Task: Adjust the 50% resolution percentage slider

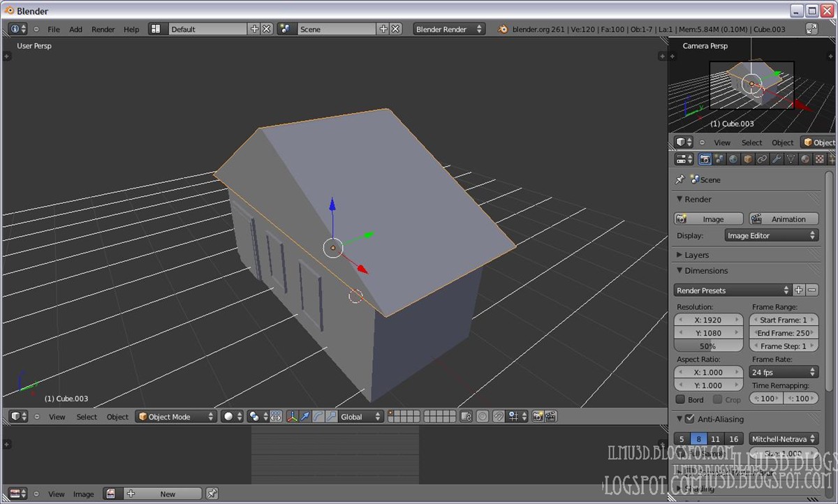Action: pos(708,346)
